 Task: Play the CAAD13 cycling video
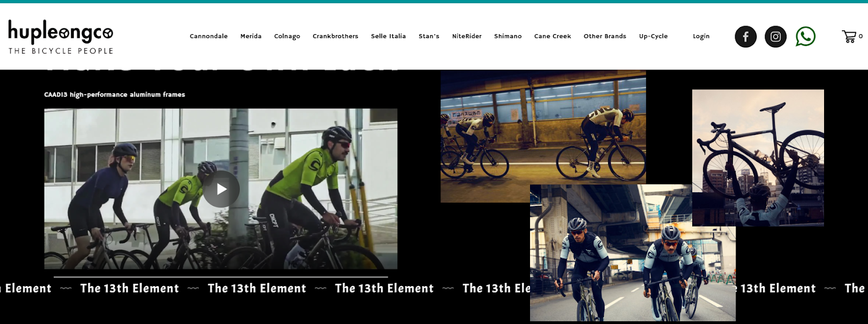(x=221, y=189)
